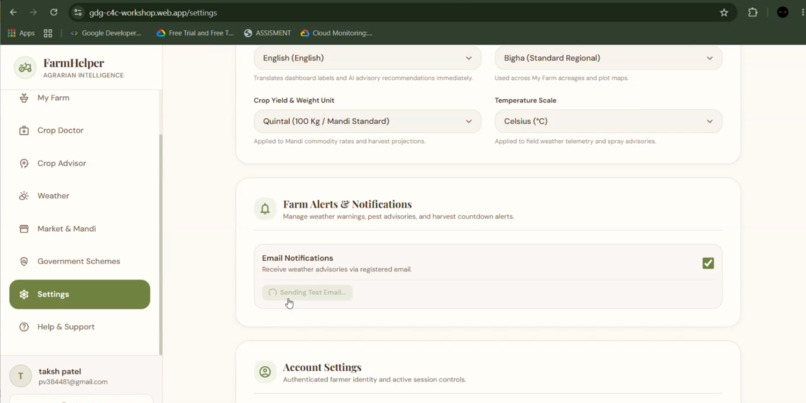Viewport: 806px width, 403px height.
Task: Click the AGRARIAN INTELLIGENCE tagline
Action: point(83,76)
